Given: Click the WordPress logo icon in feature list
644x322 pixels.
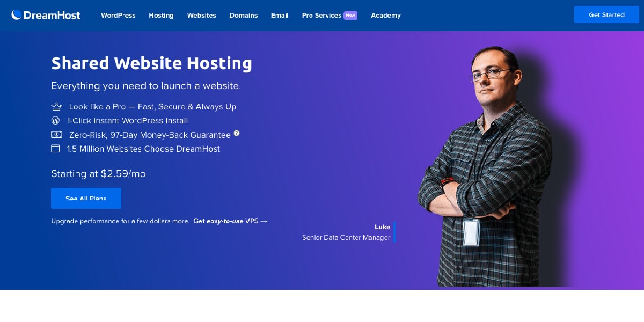Looking at the screenshot, I should (x=55, y=120).
